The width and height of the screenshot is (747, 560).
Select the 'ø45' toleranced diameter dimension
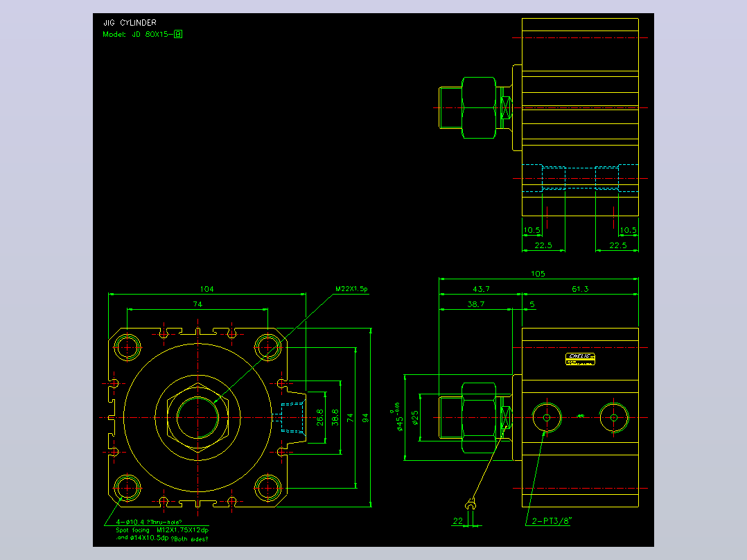396,417
